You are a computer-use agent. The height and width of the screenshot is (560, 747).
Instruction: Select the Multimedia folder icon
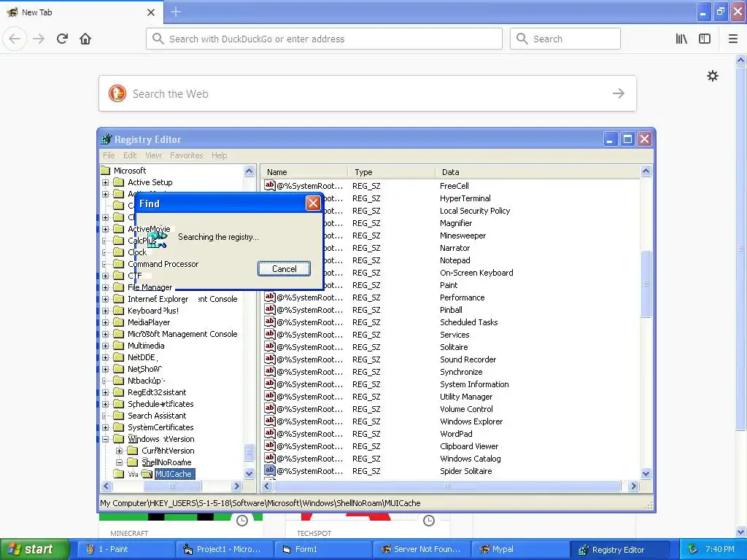coord(119,345)
